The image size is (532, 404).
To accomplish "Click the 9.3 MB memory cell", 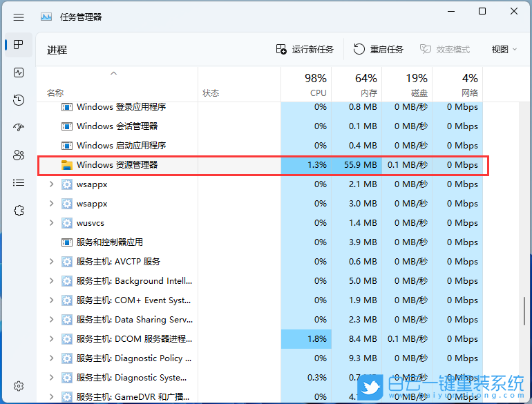I will pyautogui.click(x=357, y=358).
